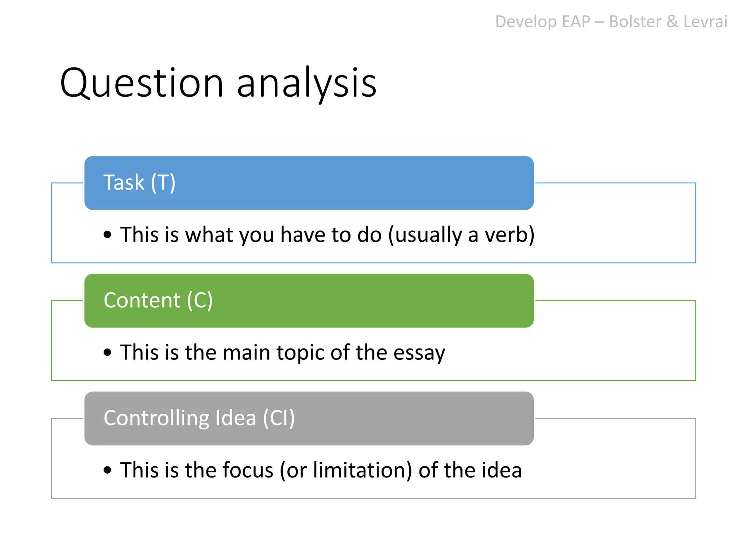Click '(usually a verb)' phrase
Image resolution: width=747 pixels, height=560 pixels.
461,234
